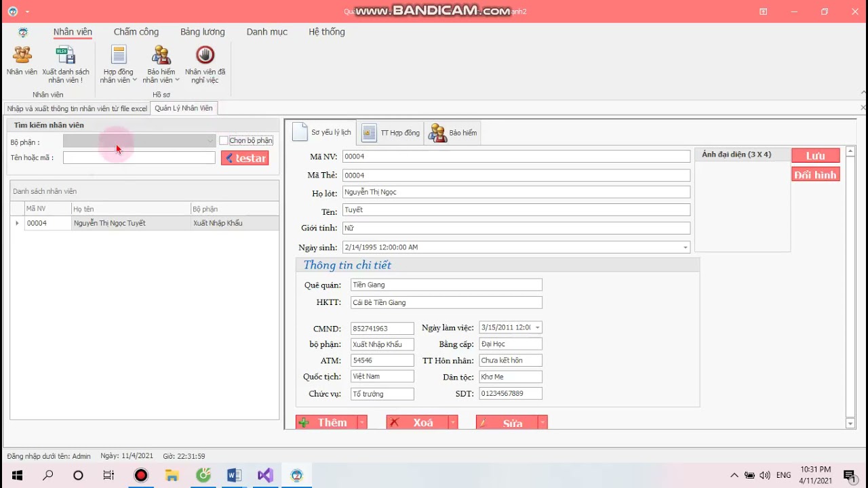Open green Cốc Cốc browser taskbar icon
Viewport: 868px width, 488px height.
click(x=203, y=475)
